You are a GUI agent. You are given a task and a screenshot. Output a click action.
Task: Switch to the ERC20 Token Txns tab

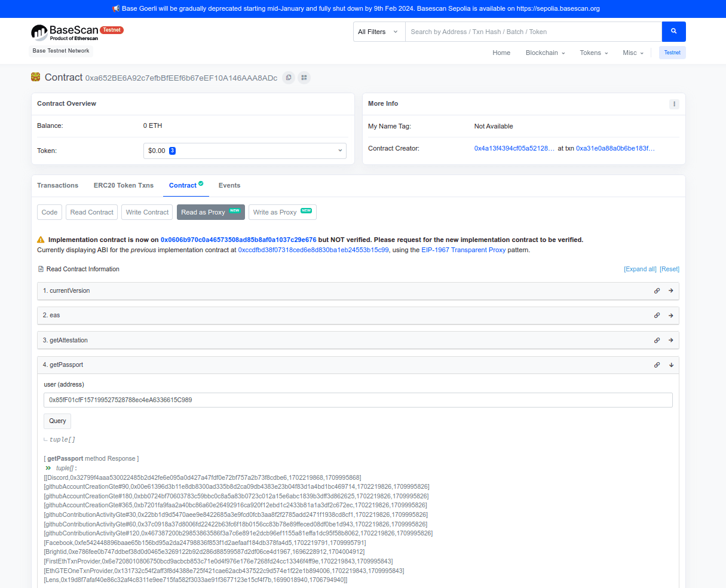pos(123,185)
